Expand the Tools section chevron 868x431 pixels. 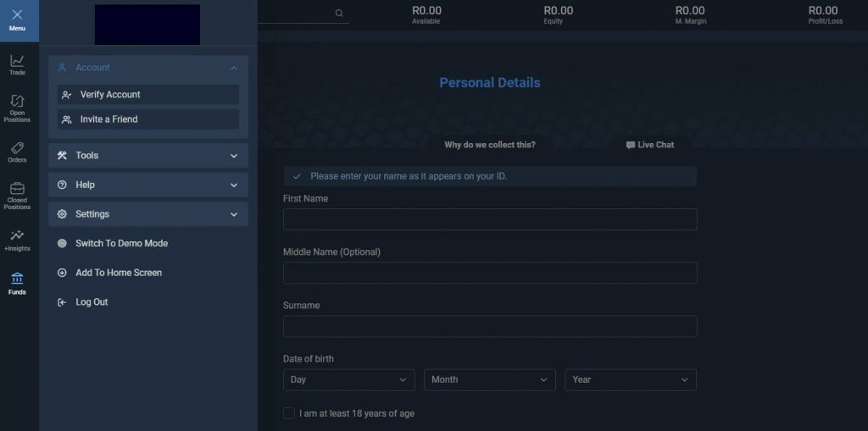coord(234,156)
